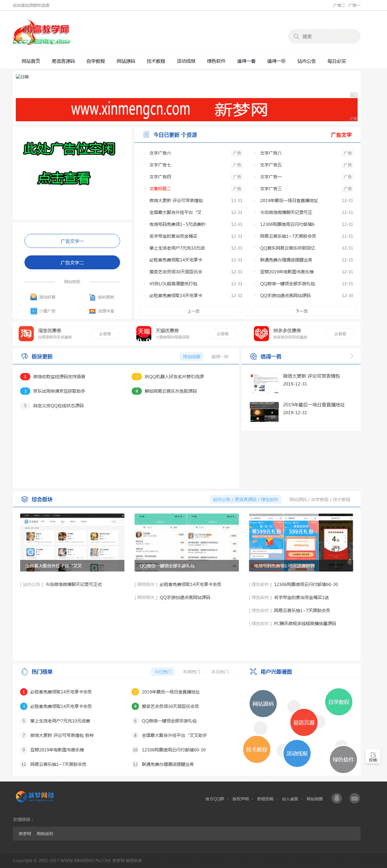This screenshot has width=387, height=868.
Task: Open 微信收款监控源码支持语音 ranked link
Action: point(59,377)
